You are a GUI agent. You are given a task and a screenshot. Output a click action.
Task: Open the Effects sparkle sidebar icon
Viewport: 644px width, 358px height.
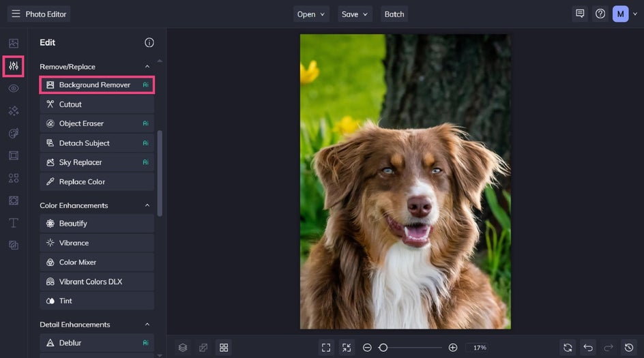(x=14, y=111)
